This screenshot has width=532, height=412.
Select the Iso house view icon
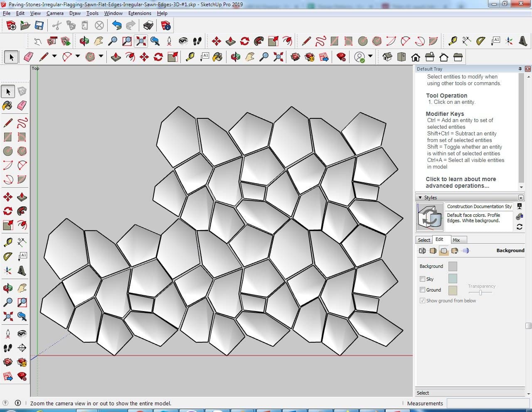coord(387,57)
